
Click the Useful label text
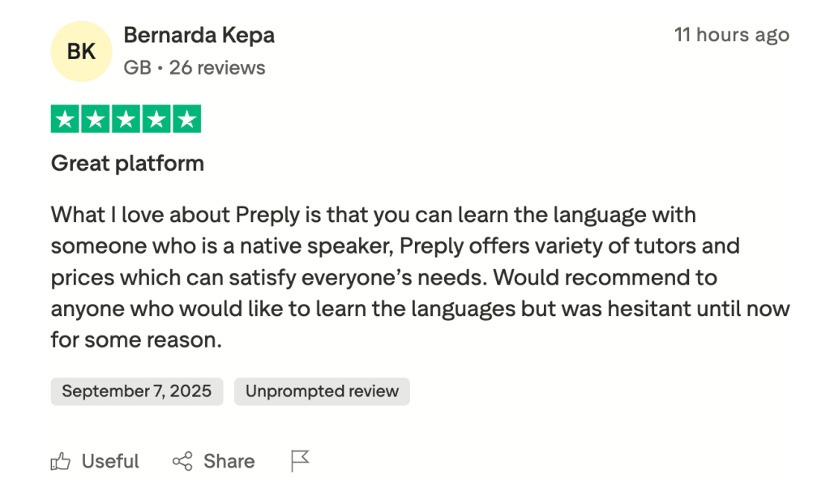(110, 460)
